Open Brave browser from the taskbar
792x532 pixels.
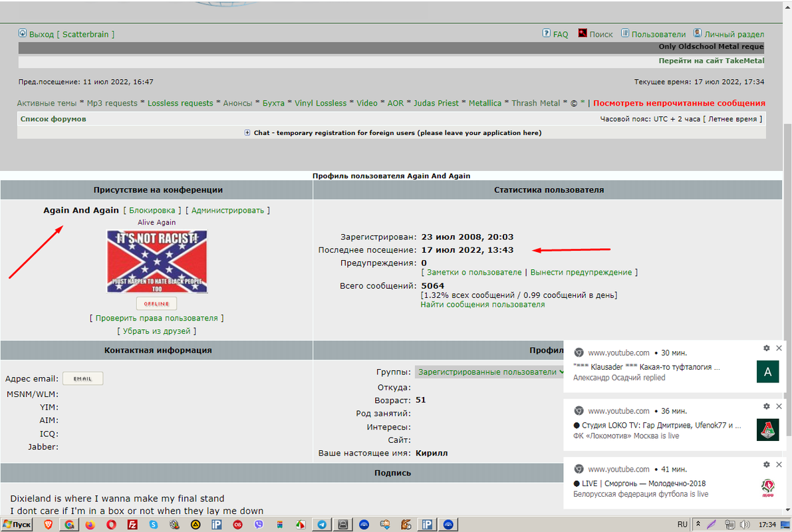tap(49, 525)
